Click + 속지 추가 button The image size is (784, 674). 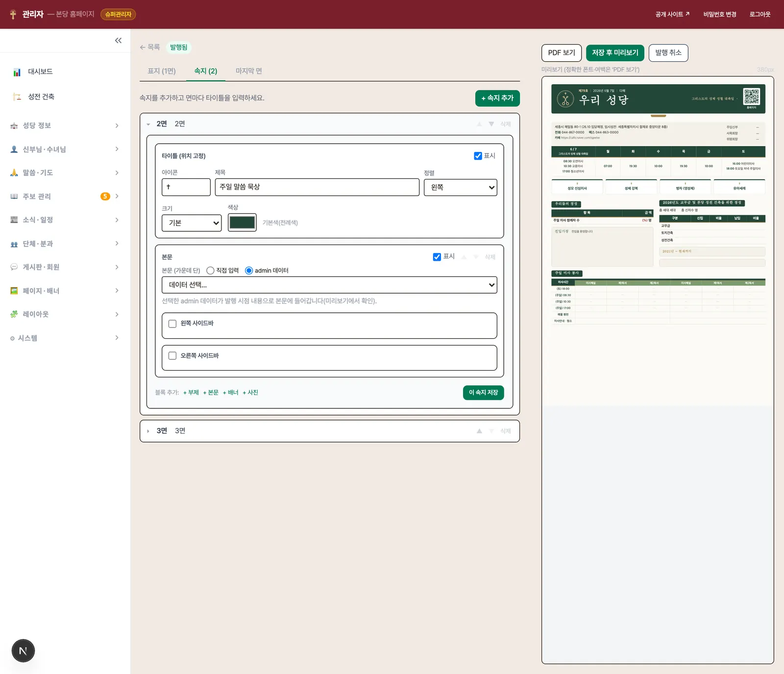pyautogui.click(x=497, y=98)
